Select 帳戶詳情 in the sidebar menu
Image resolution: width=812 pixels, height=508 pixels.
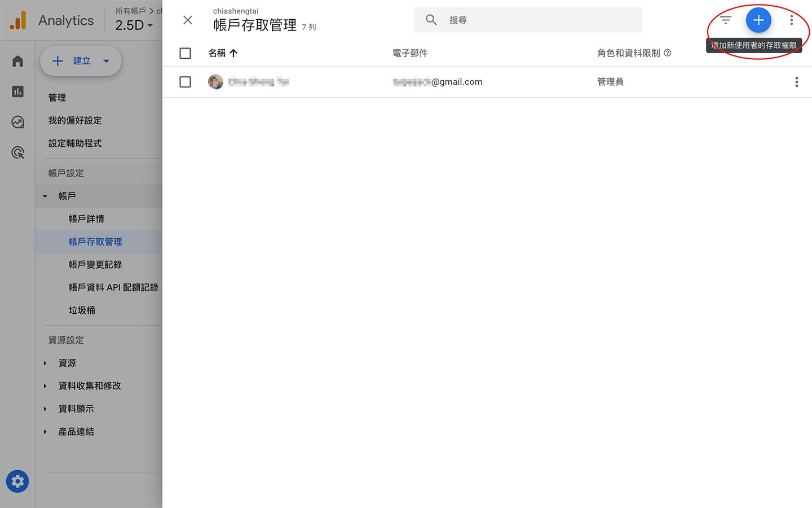(x=86, y=218)
